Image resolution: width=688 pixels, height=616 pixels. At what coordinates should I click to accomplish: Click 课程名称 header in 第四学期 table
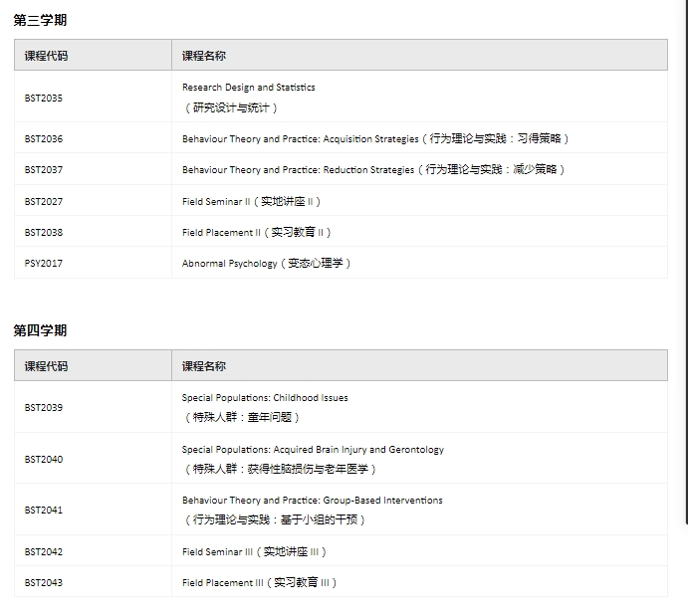tap(203, 366)
